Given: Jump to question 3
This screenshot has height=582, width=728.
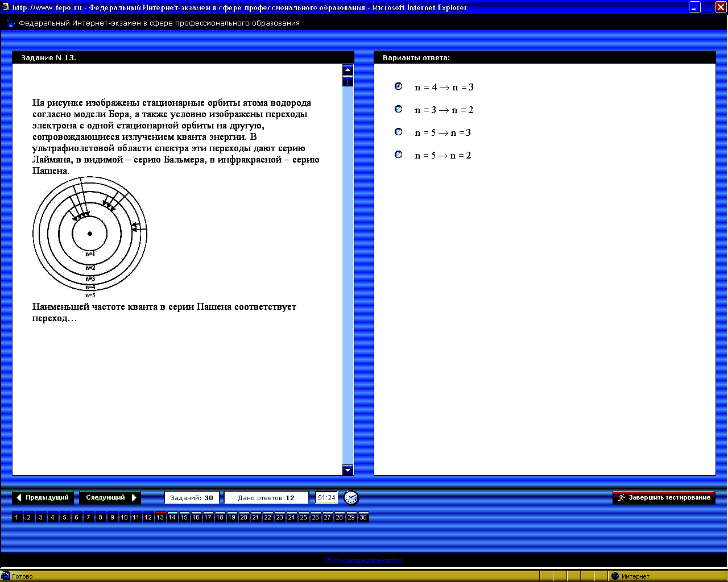Looking at the screenshot, I should click(x=40, y=517).
